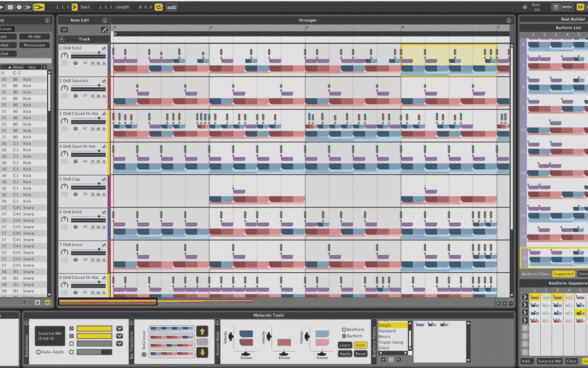
Task: Expand the first randomizer dropdown arrow
Action: [119, 329]
